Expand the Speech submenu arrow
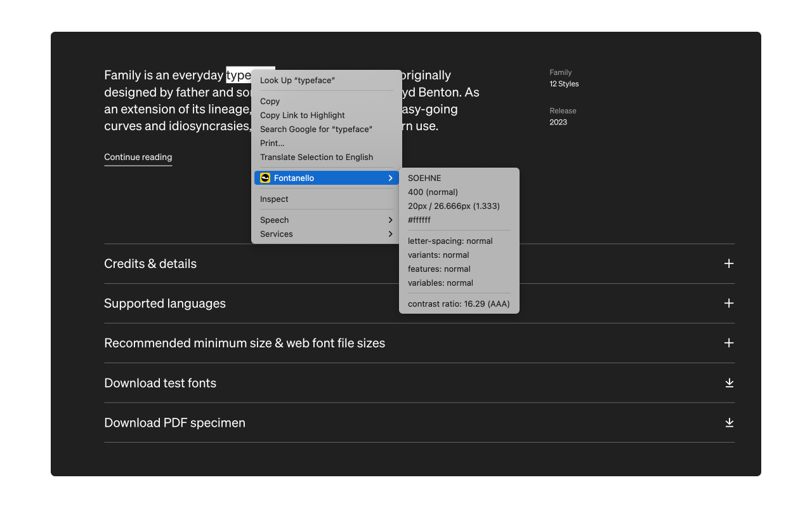This screenshot has height=508, width=812. click(x=390, y=220)
